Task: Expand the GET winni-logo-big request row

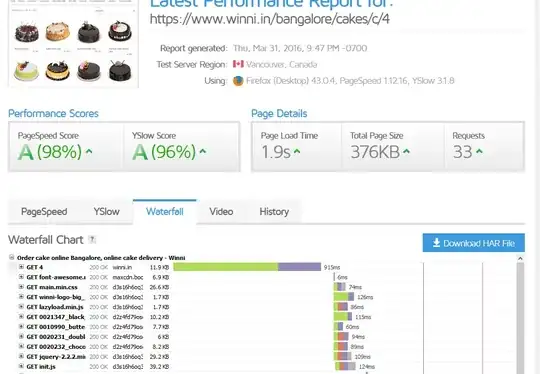Action: point(21,297)
